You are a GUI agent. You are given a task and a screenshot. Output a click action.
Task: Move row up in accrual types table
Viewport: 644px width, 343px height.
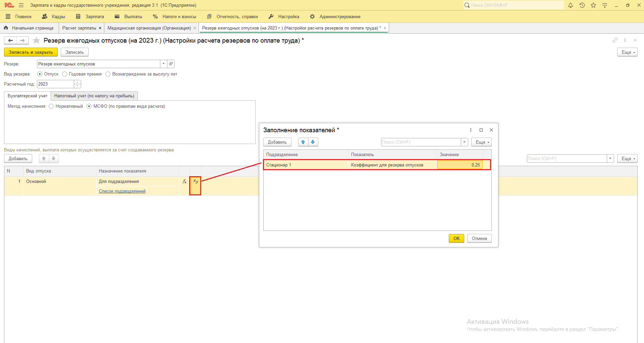point(44,158)
